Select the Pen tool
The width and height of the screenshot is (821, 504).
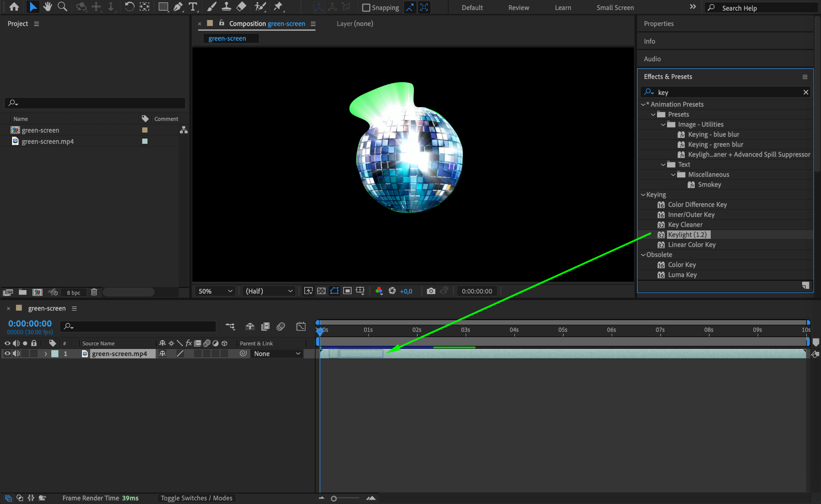click(x=178, y=7)
